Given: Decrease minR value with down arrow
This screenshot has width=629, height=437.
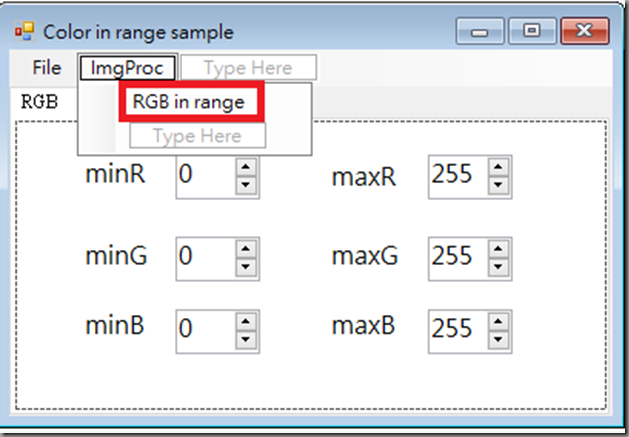Looking at the screenshot, I should coord(246,186).
